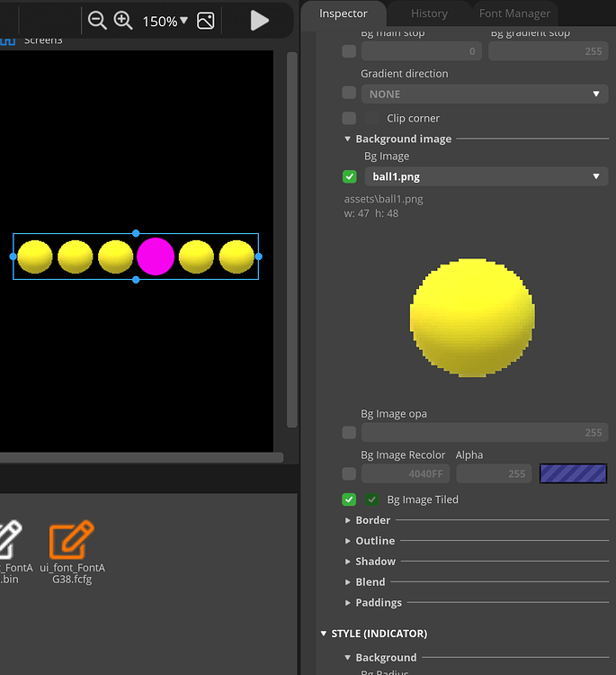The height and width of the screenshot is (675, 616).
Task: Open the Gradient direction NONE dropdown
Action: click(x=484, y=94)
